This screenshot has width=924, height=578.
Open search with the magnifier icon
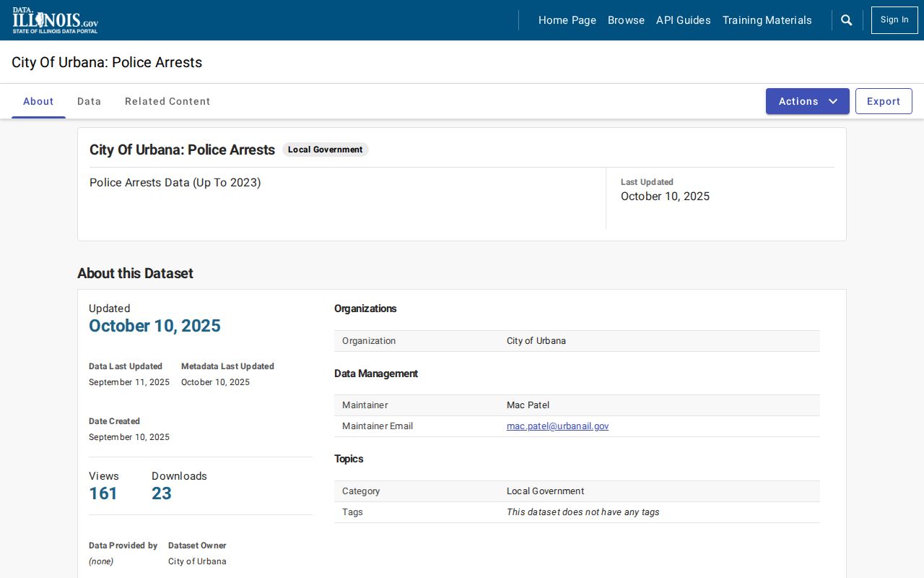[x=847, y=20]
